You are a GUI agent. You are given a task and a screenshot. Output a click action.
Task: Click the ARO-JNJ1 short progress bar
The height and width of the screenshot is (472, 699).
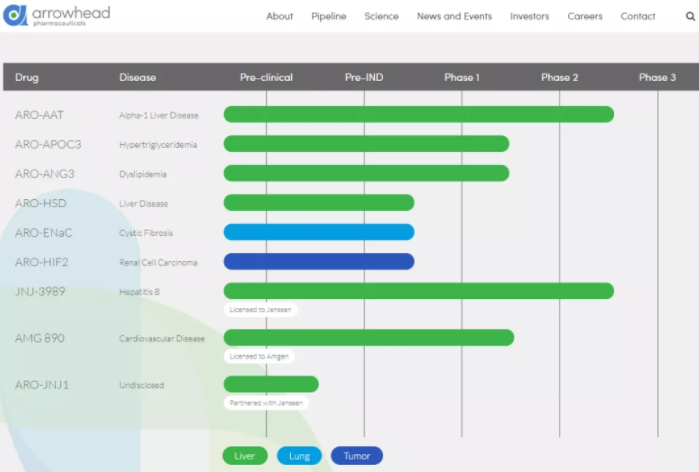[x=271, y=384]
